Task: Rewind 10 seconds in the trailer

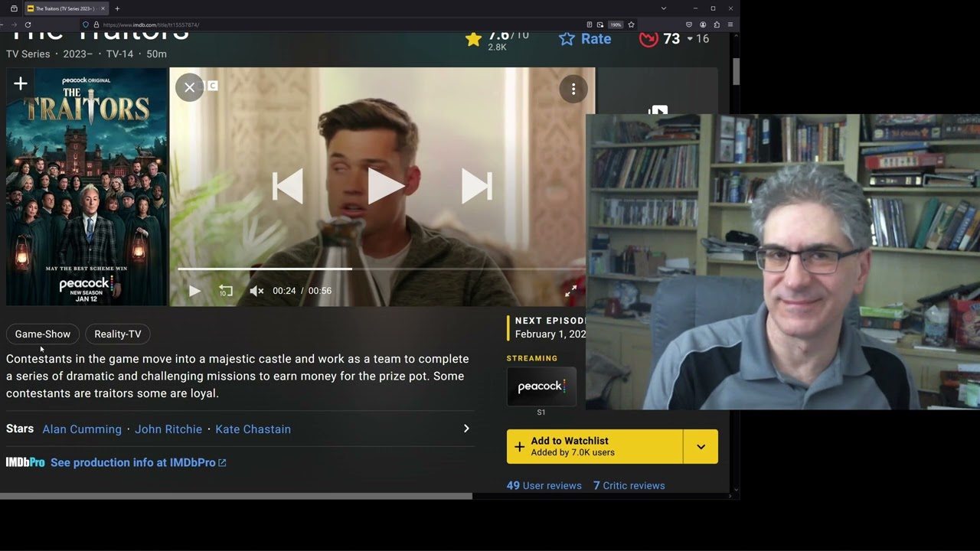Action: pyautogui.click(x=226, y=291)
